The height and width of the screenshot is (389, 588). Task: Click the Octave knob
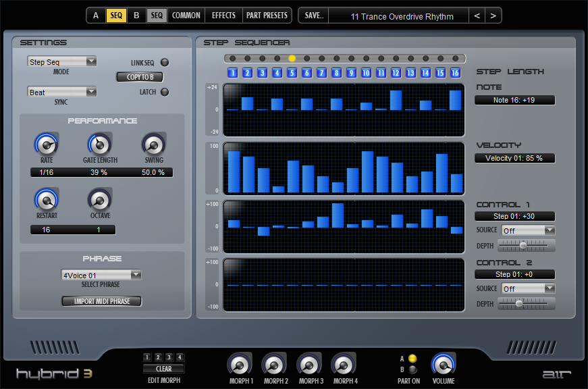[100, 200]
